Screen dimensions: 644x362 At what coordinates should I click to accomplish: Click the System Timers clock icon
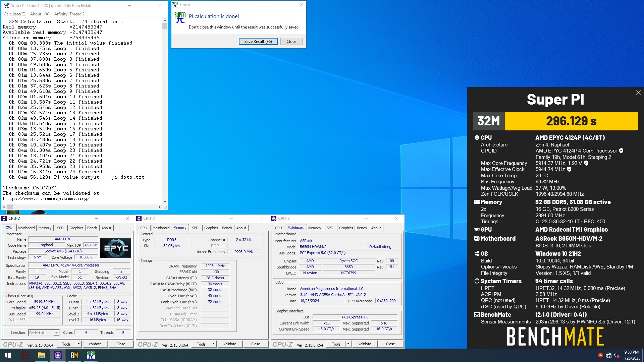[x=477, y=281]
